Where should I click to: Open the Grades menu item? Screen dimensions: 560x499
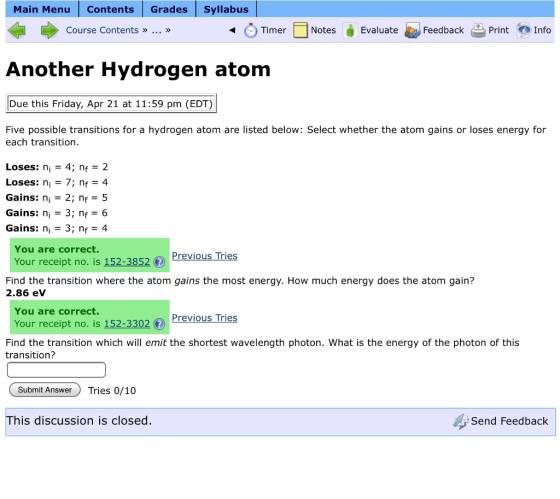[x=169, y=9]
